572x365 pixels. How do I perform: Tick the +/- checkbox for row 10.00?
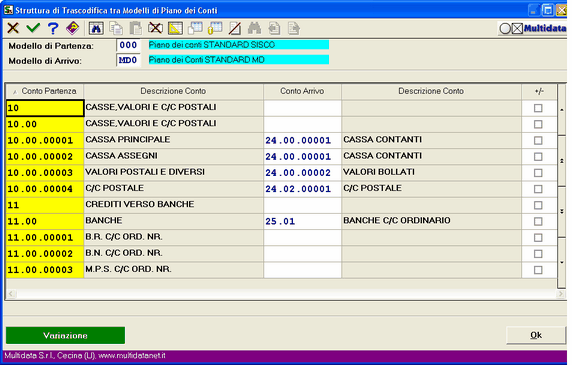click(x=538, y=124)
